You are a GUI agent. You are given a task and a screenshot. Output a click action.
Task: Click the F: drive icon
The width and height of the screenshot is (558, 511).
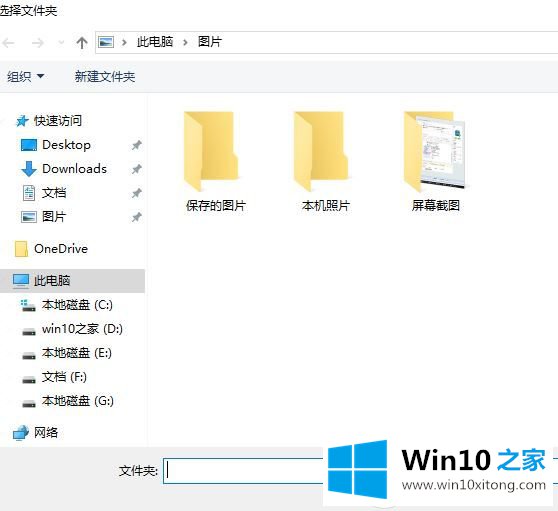click(29, 380)
